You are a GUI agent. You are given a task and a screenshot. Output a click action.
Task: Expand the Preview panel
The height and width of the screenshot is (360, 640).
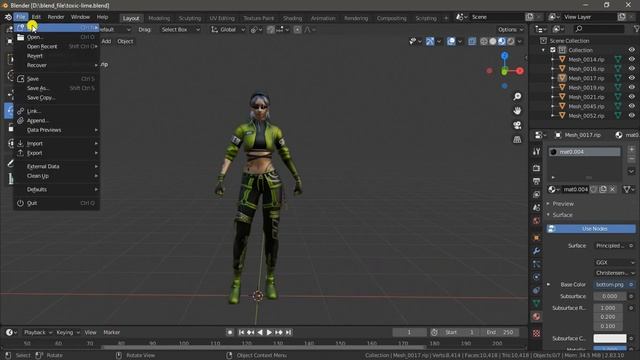(x=562, y=204)
